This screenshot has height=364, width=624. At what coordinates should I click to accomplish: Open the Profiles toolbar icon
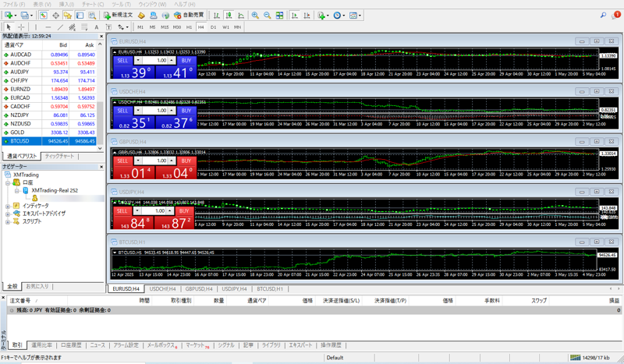pyautogui.click(x=25, y=15)
